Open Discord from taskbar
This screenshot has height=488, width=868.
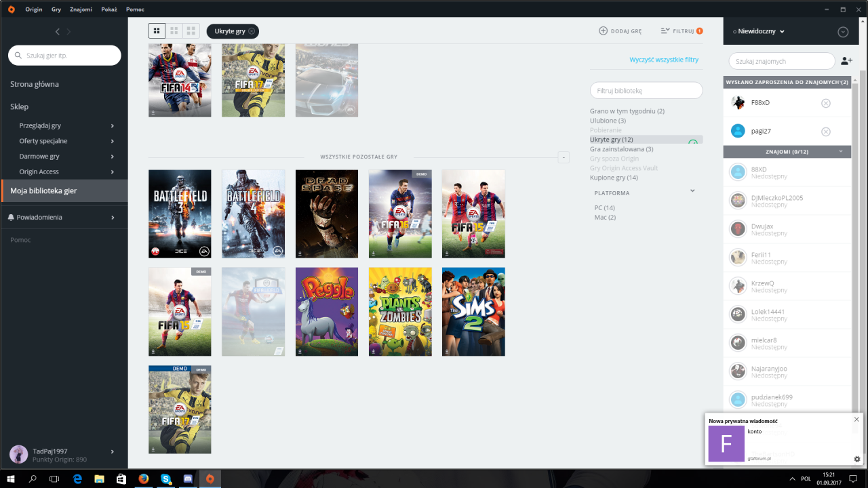coord(188,479)
